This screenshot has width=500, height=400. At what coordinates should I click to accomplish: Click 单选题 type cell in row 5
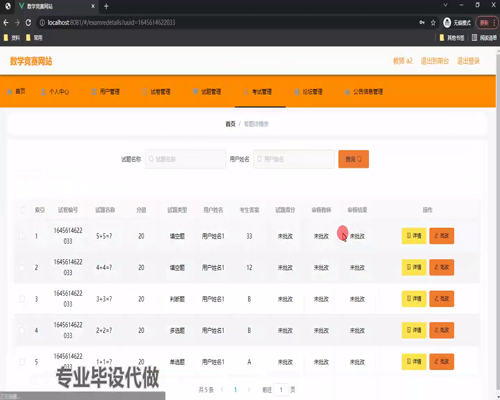177,362
